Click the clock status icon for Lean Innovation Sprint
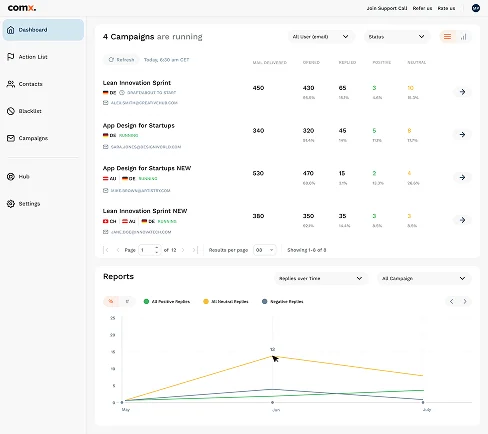This screenshot has height=434, width=488. click(x=122, y=92)
